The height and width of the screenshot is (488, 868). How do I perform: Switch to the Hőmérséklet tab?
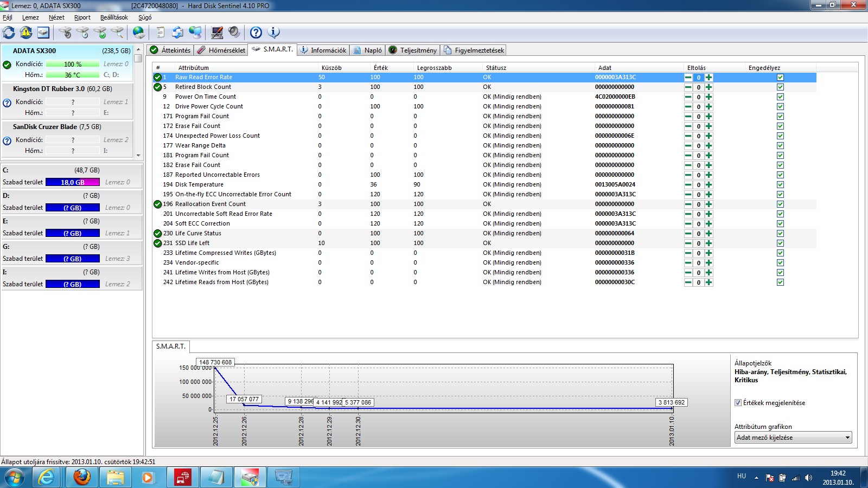click(x=221, y=50)
